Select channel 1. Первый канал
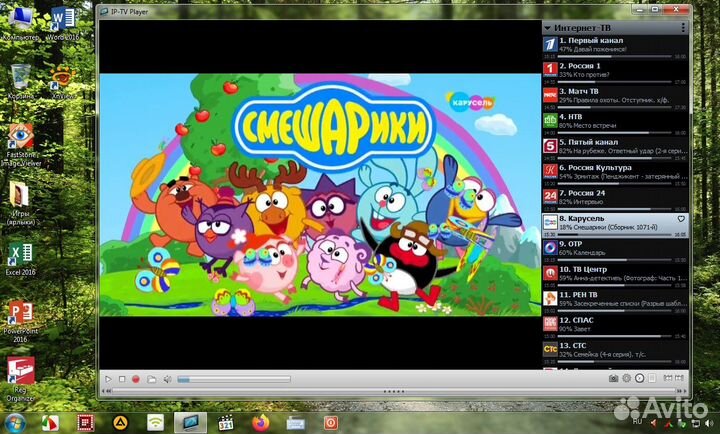 tap(615, 48)
